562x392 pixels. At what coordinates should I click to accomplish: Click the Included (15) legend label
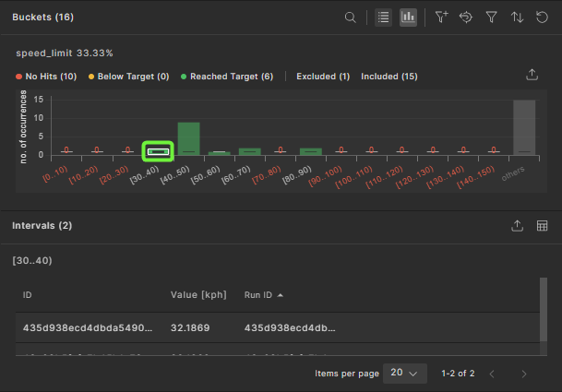tap(389, 77)
